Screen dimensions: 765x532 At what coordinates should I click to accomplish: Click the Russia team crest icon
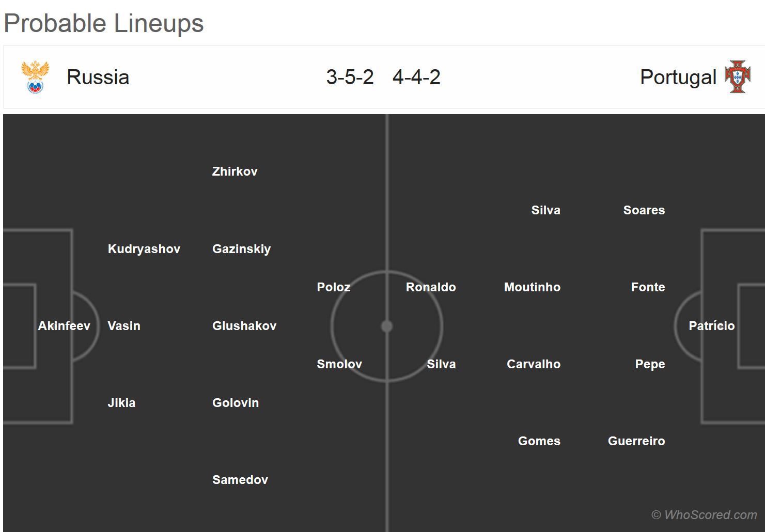pyautogui.click(x=35, y=77)
